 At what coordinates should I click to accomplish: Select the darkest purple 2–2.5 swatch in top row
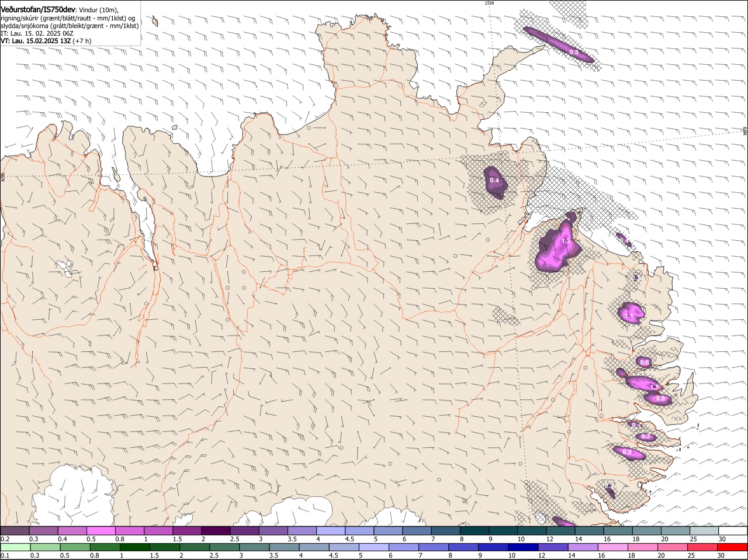[x=216, y=530]
